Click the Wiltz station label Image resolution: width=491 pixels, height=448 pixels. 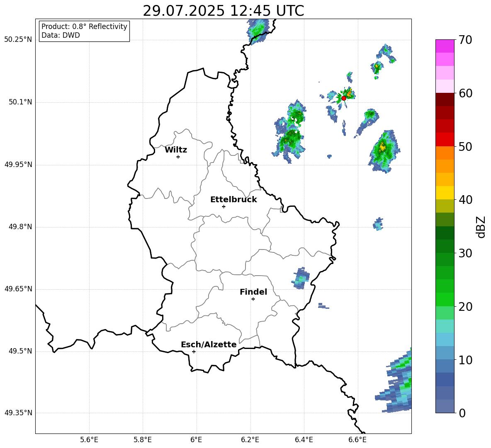[176, 150]
